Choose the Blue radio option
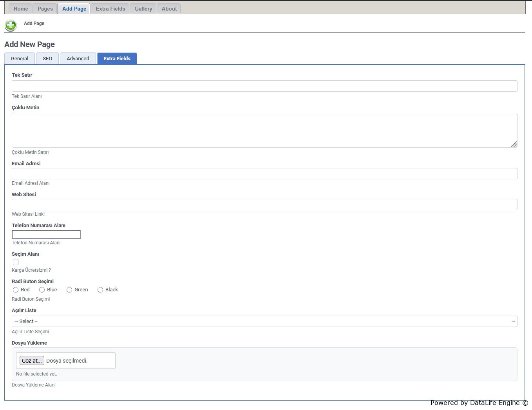 (42, 290)
